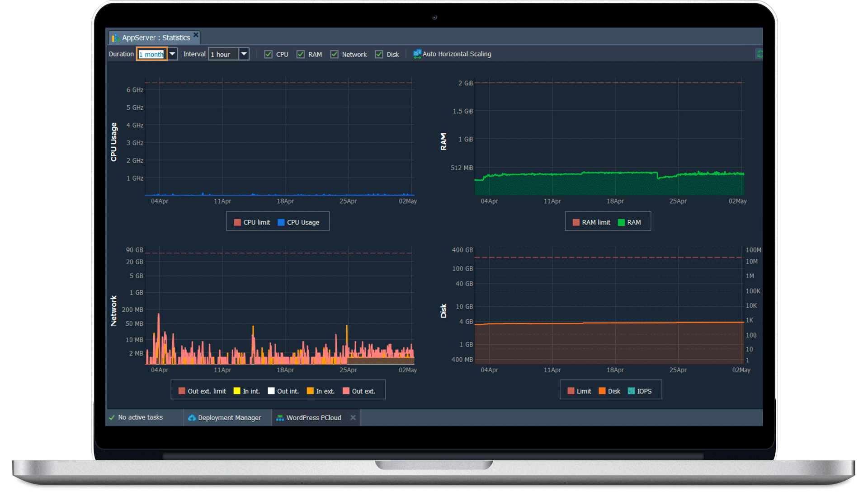Click the RAM limit legend label
The height and width of the screenshot is (501, 868).
click(x=596, y=222)
